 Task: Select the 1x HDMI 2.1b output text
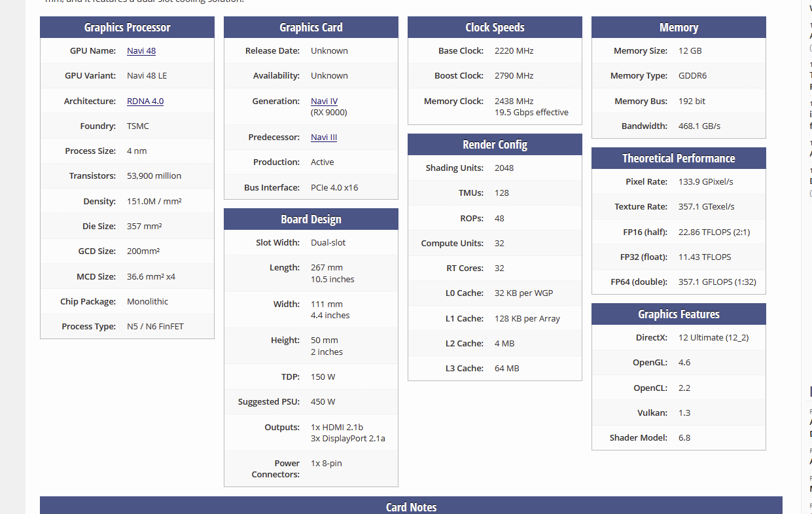pos(337,427)
